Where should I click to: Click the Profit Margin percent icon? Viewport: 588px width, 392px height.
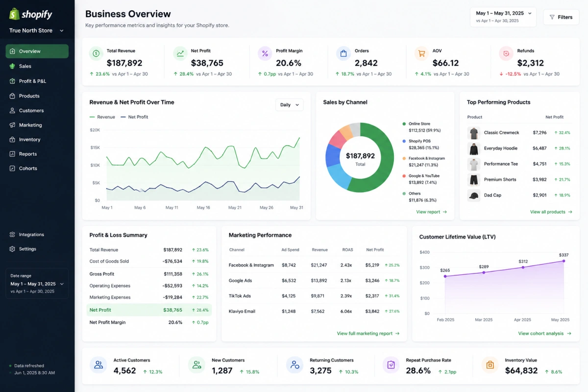(x=265, y=53)
